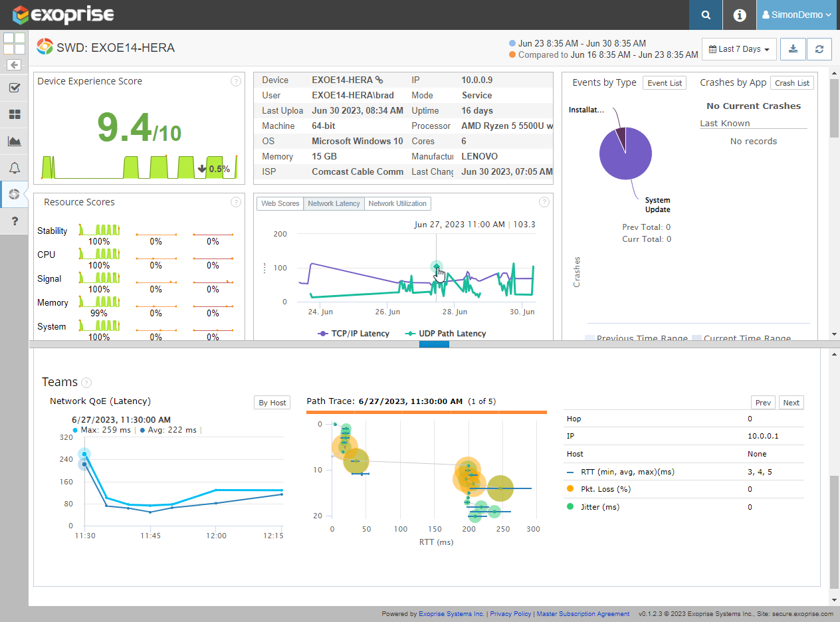840x622 pixels.
Task: Open the alarms bell icon in sidebar
Action: (14, 167)
